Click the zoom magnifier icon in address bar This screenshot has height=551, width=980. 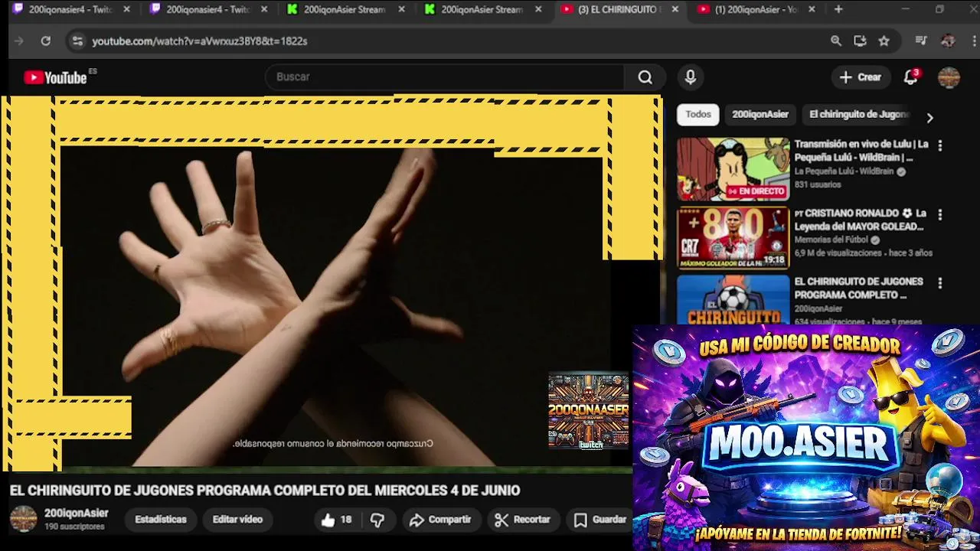coord(836,41)
